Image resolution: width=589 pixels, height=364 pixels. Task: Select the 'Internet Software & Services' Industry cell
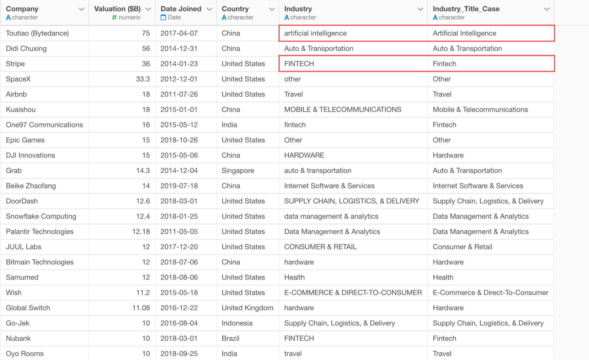point(353,186)
